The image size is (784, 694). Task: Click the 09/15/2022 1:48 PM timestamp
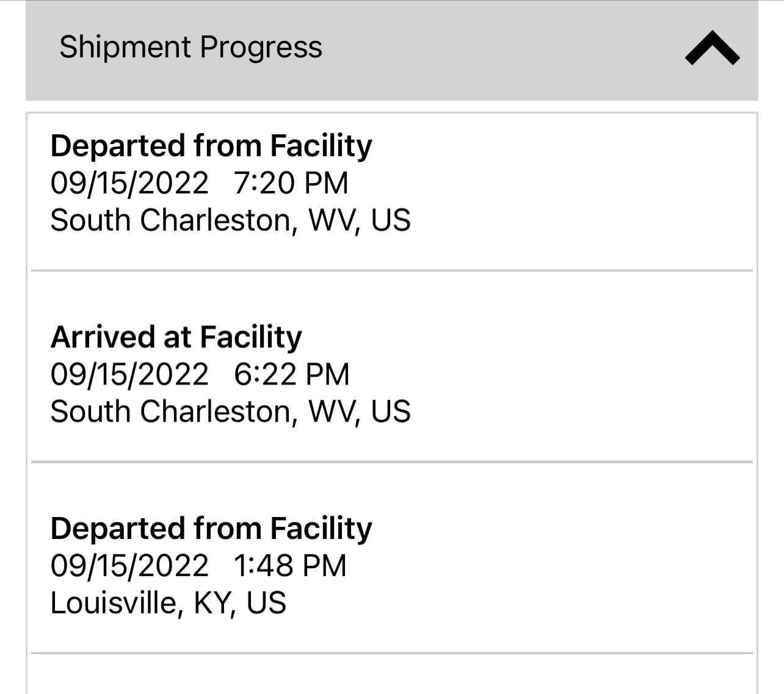(x=198, y=565)
